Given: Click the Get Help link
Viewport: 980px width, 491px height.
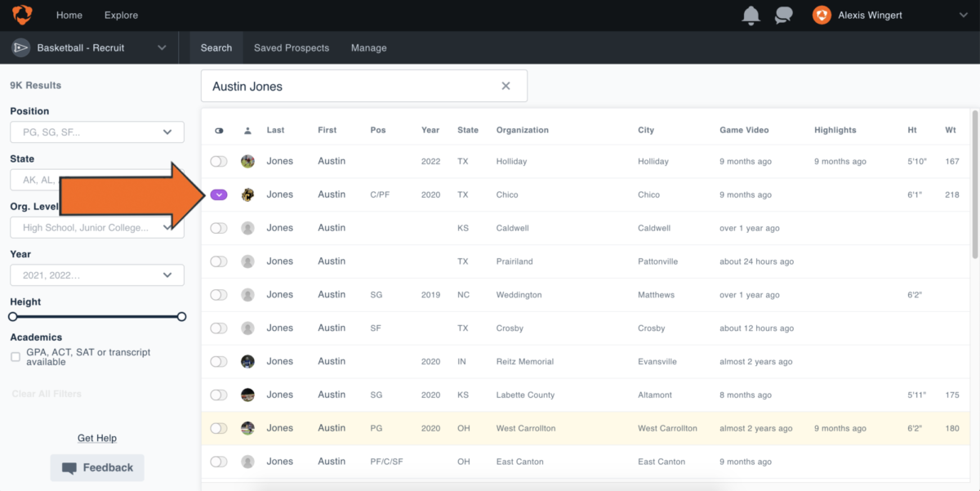Looking at the screenshot, I should [97, 438].
